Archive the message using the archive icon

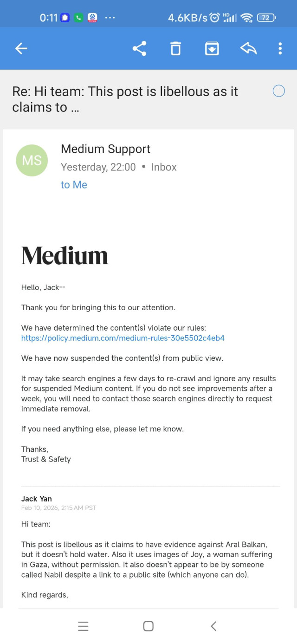tap(212, 48)
